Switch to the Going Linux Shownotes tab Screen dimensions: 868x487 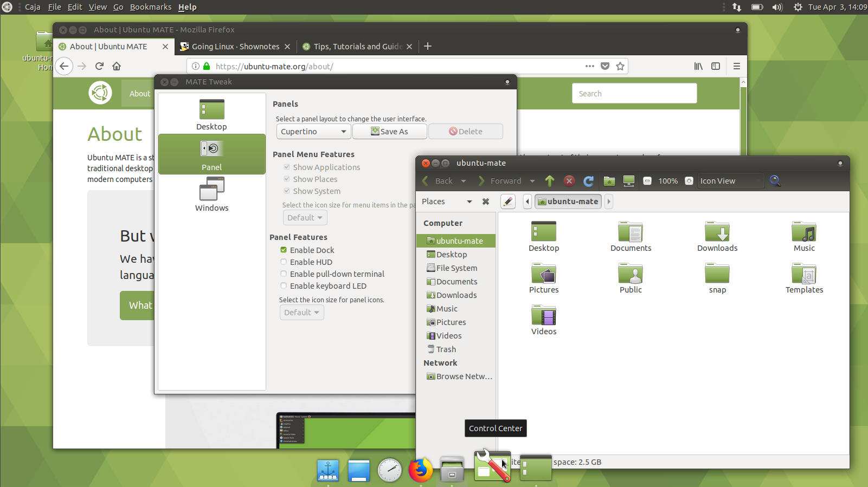pyautogui.click(x=235, y=47)
